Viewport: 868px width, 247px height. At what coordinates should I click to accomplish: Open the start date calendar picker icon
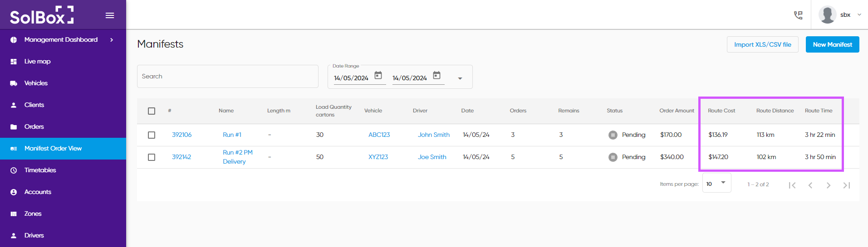(378, 75)
